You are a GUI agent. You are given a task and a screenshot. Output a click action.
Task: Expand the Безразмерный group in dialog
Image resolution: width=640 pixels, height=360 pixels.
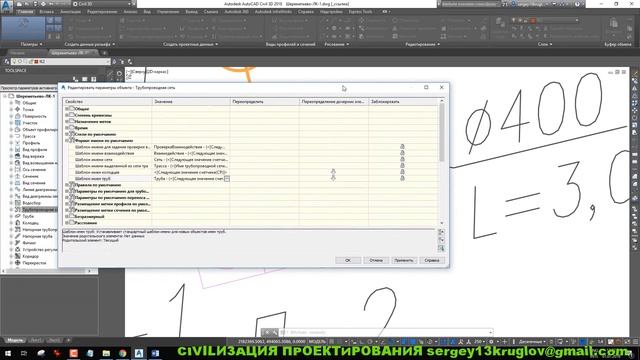tap(67, 216)
